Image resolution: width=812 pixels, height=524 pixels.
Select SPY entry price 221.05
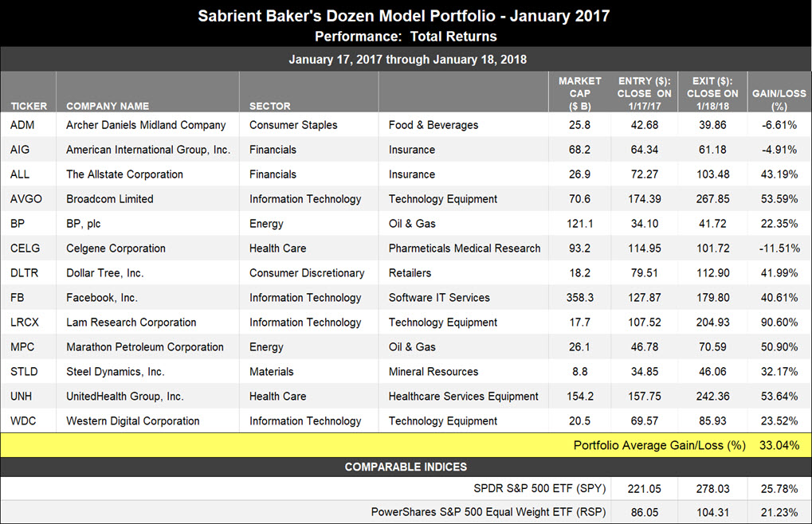click(x=645, y=489)
